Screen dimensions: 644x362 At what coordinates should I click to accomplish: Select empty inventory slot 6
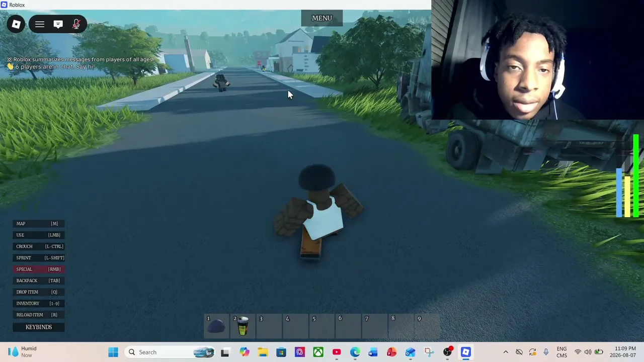click(x=348, y=326)
